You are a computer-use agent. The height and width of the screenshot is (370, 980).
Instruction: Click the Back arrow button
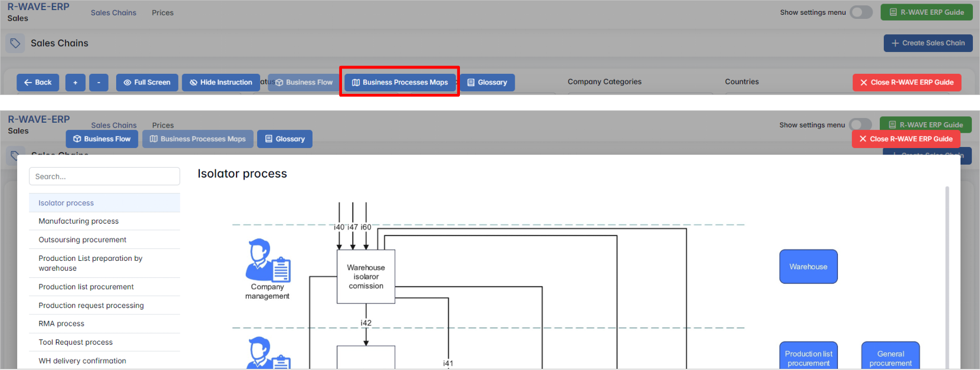coord(38,83)
